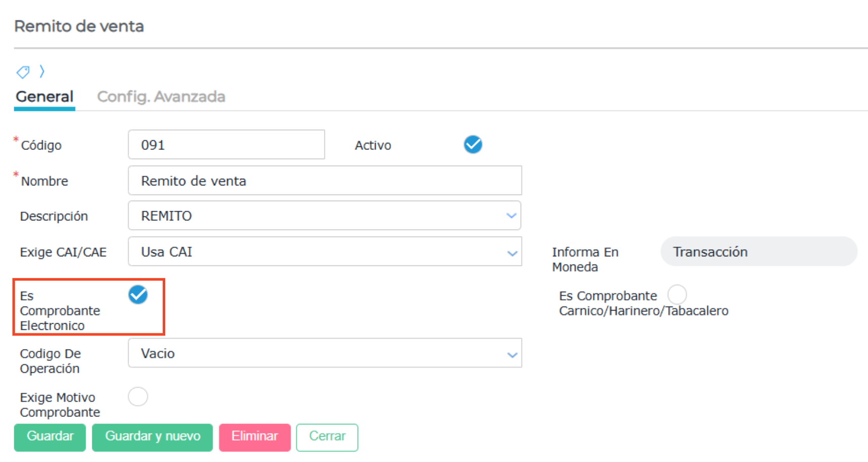Uncheck Es Comprobante Electronico
This screenshot has width=868, height=462.
tap(138, 294)
